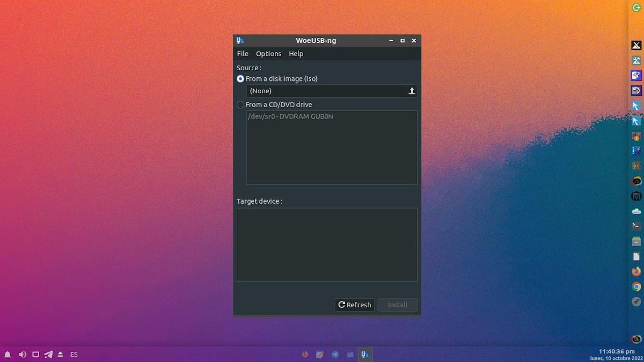Click the upload icon to browse for ISO

(x=412, y=91)
